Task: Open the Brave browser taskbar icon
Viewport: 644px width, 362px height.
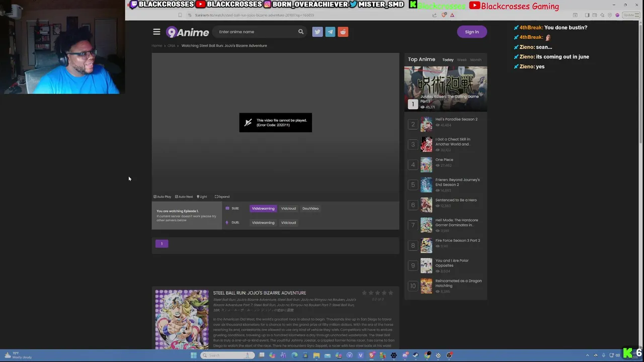Action: [372, 355]
